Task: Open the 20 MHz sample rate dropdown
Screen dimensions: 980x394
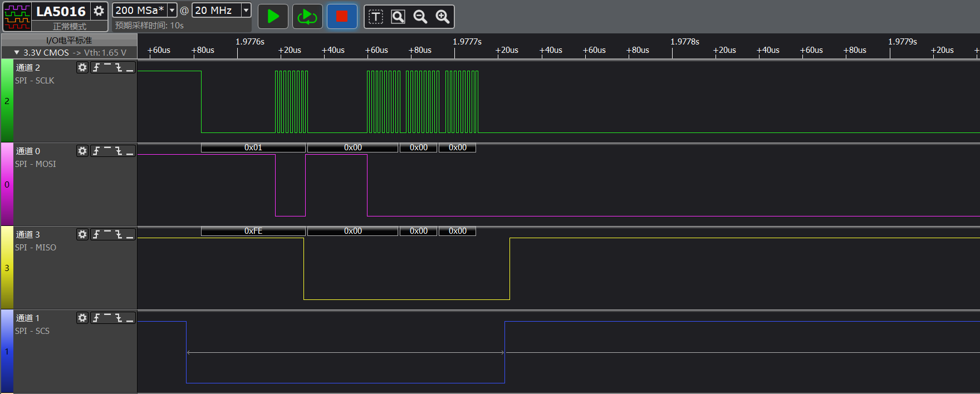Action: tap(246, 11)
